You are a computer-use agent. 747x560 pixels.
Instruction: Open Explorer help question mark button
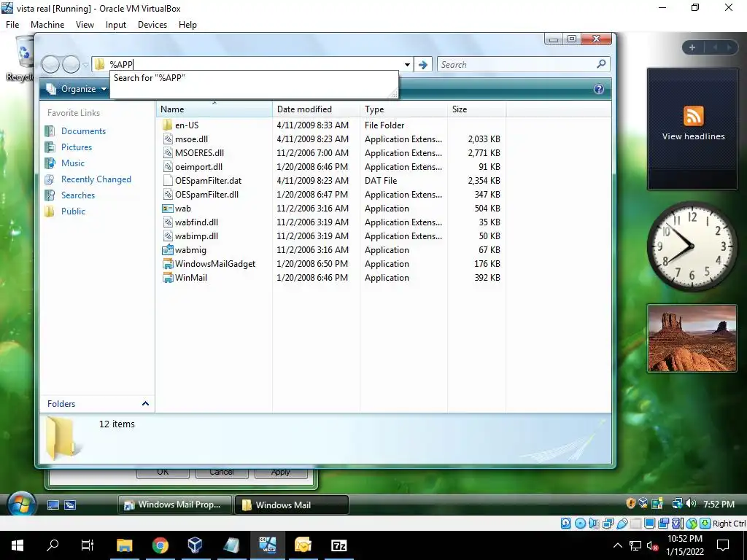coord(599,89)
